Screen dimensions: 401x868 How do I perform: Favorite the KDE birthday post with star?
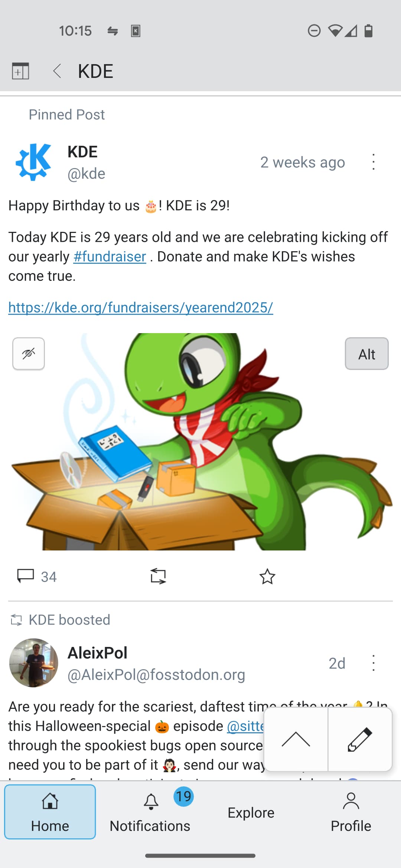(267, 576)
